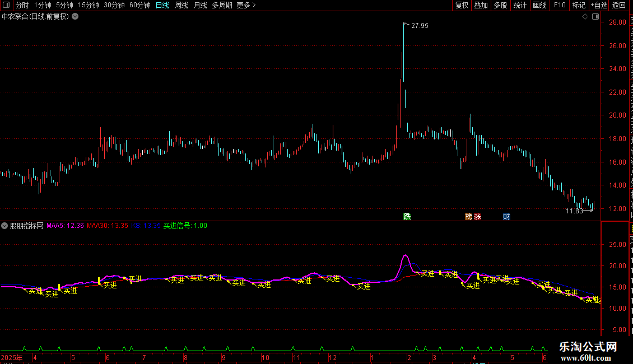Toggle the chart side panel icon
Screen dimensions: 633x364
coord(595,17)
